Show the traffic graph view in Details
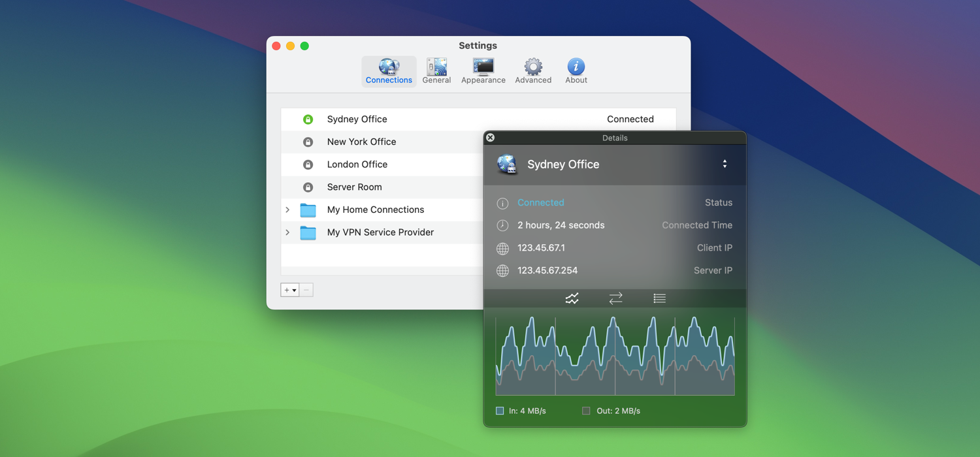 (x=572, y=298)
